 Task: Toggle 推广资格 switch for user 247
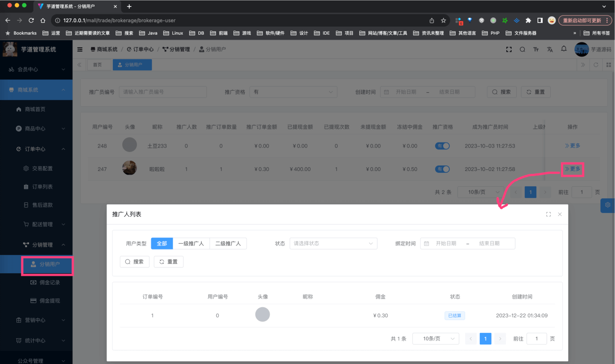442,169
